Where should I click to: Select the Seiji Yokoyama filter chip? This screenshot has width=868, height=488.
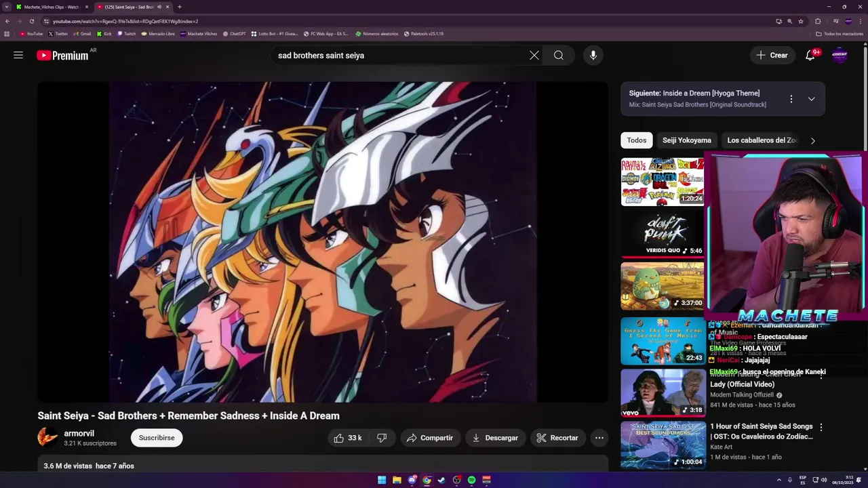687,140
